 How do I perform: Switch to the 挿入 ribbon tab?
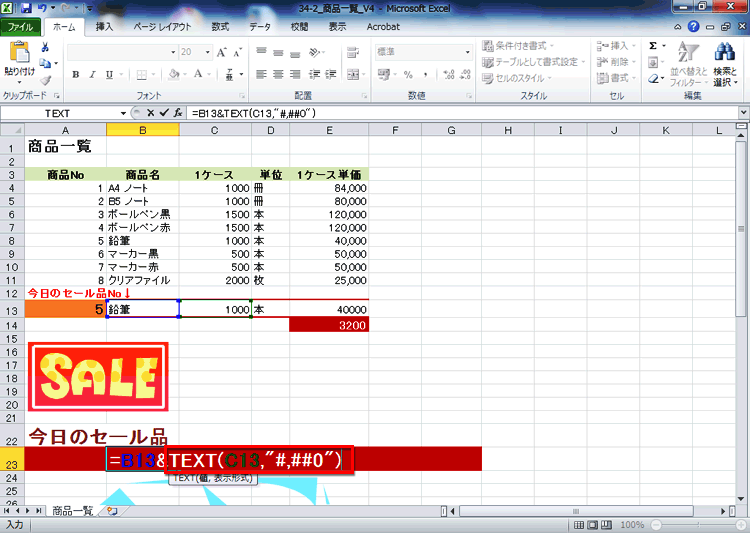[104, 27]
